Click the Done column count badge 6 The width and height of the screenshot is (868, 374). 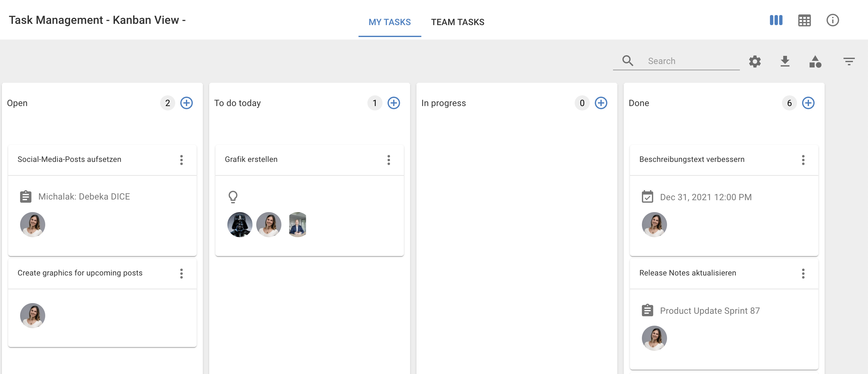(789, 103)
